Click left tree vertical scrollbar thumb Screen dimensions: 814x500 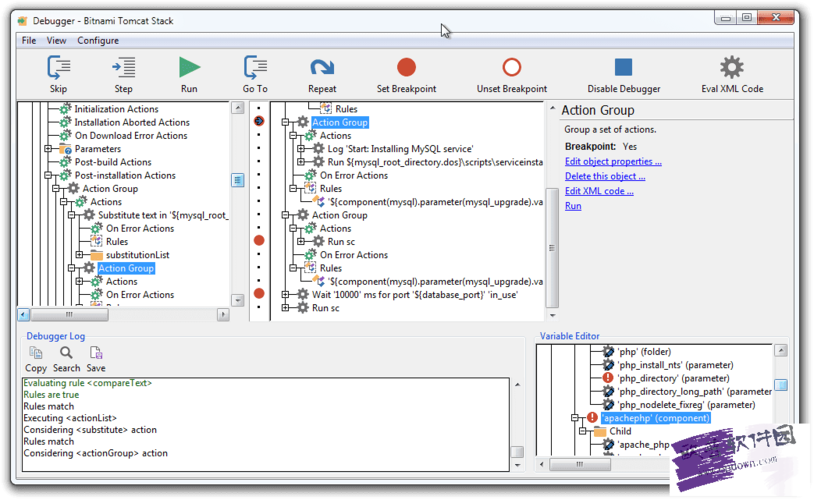pyautogui.click(x=237, y=180)
